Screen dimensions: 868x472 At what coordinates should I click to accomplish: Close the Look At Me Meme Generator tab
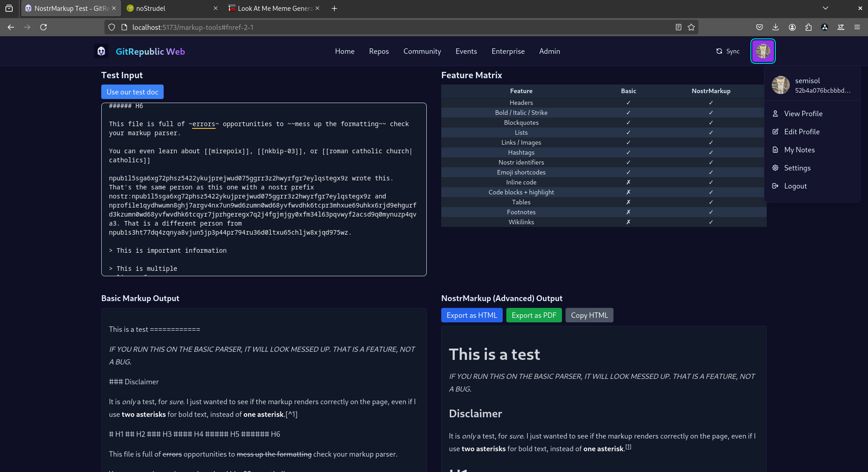pyautogui.click(x=317, y=8)
